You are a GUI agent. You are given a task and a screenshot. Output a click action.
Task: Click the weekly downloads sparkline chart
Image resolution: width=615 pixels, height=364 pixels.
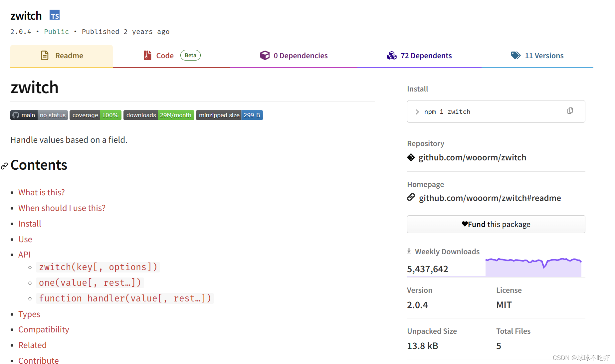(x=533, y=267)
